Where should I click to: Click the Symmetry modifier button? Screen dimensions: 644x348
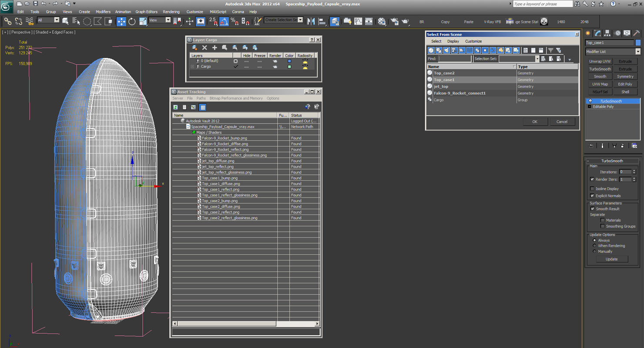pyautogui.click(x=625, y=77)
